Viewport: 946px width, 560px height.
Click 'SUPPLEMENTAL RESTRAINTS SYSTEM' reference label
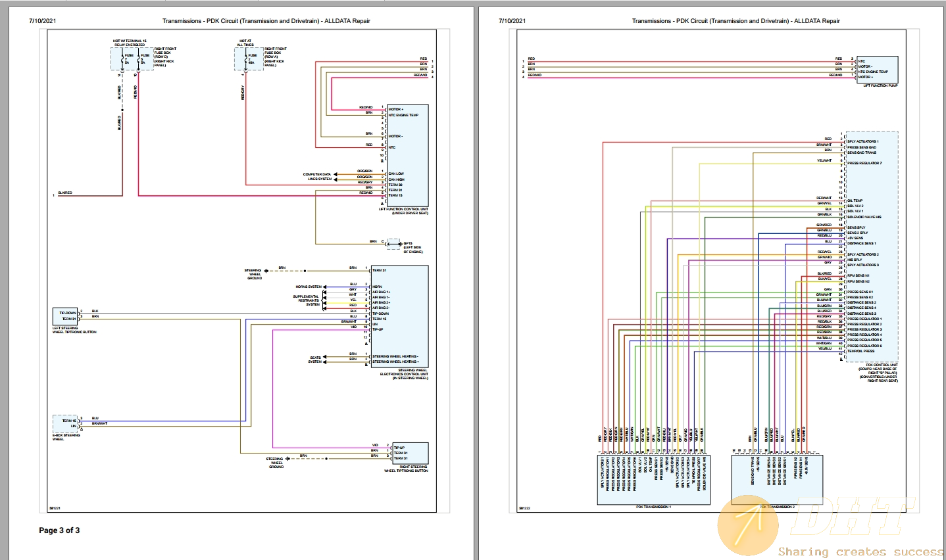(307, 300)
